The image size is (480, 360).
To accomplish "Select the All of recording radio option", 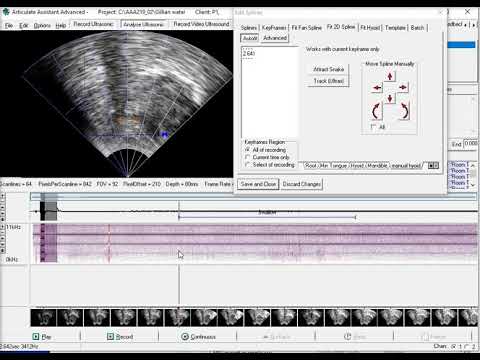I will coord(247,150).
